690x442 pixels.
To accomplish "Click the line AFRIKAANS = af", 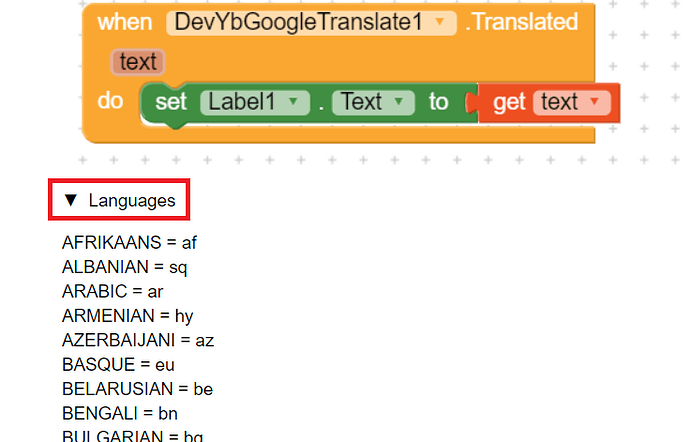I will tap(129, 243).
